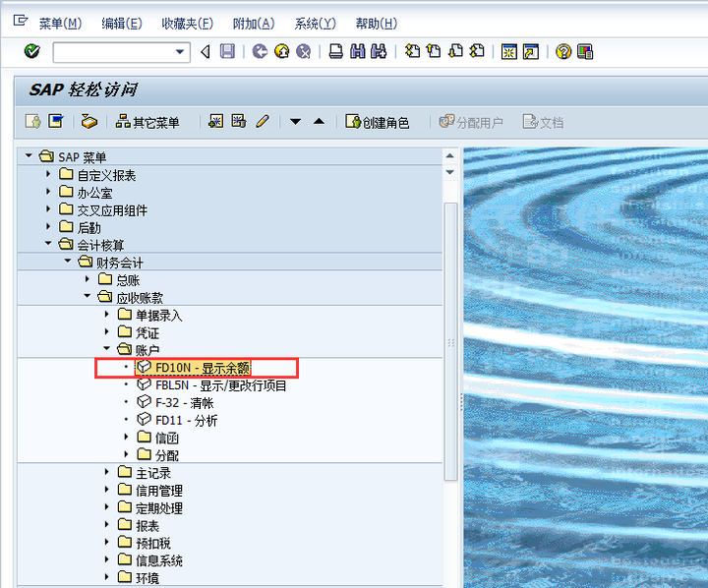Screen dimensions: 708x588
Task: Click the SAP Business Workplace icon
Action: click(88, 121)
